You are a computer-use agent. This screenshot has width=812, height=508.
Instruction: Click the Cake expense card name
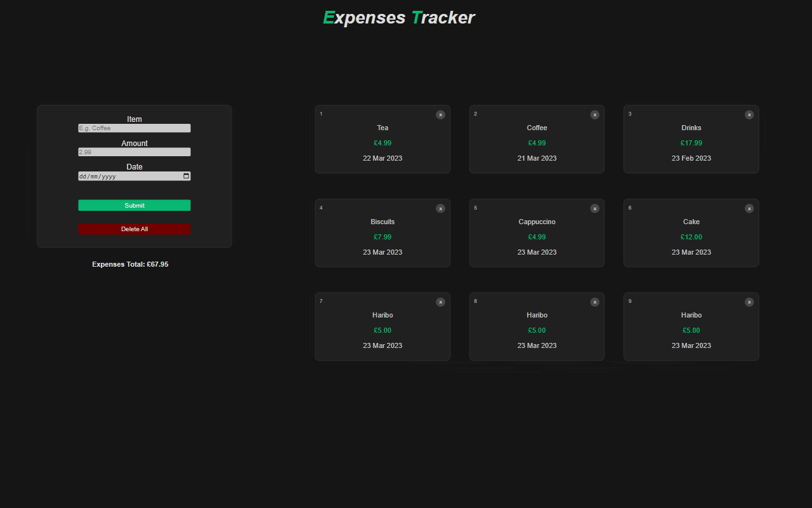[x=691, y=222]
